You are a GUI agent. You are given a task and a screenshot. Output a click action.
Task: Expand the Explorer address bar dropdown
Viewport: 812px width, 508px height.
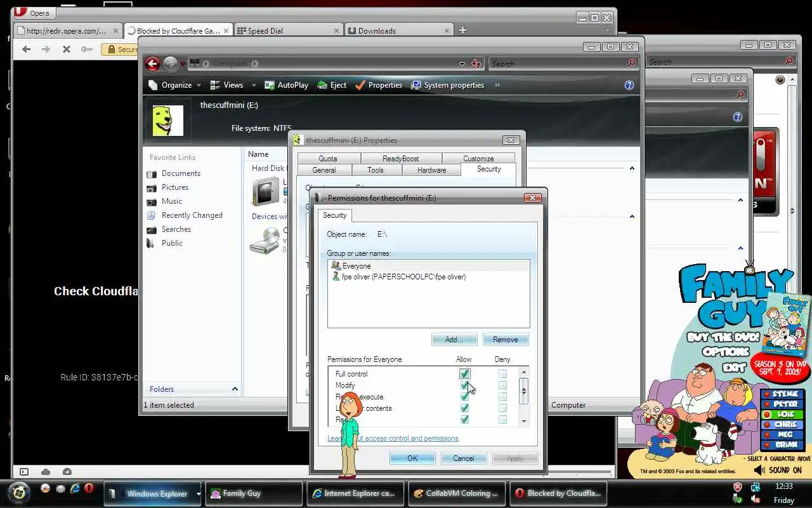click(462, 63)
